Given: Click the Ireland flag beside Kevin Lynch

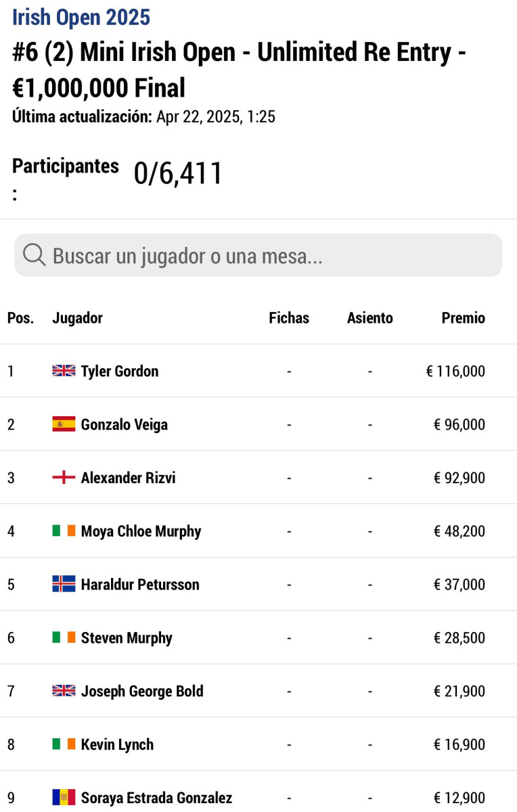Looking at the screenshot, I should point(64,744).
